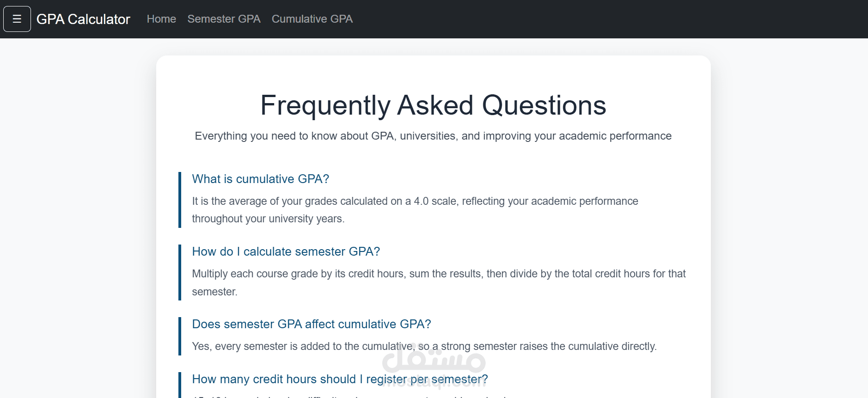Click blue bar beside "Does semester GPA affect" question
This screenshot has height=398, width=868.
[180, 336]
